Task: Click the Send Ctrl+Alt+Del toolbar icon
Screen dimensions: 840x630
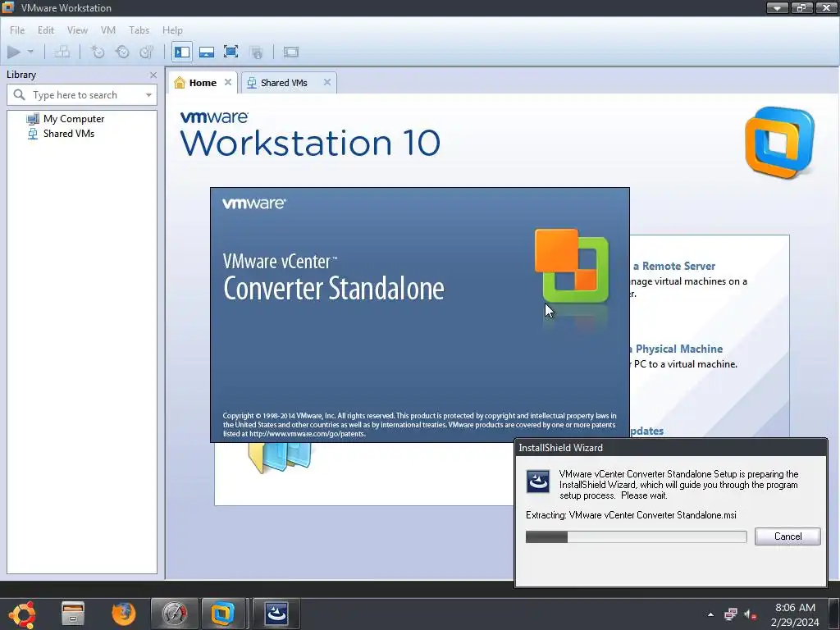Action: click(x=62, y=52)
